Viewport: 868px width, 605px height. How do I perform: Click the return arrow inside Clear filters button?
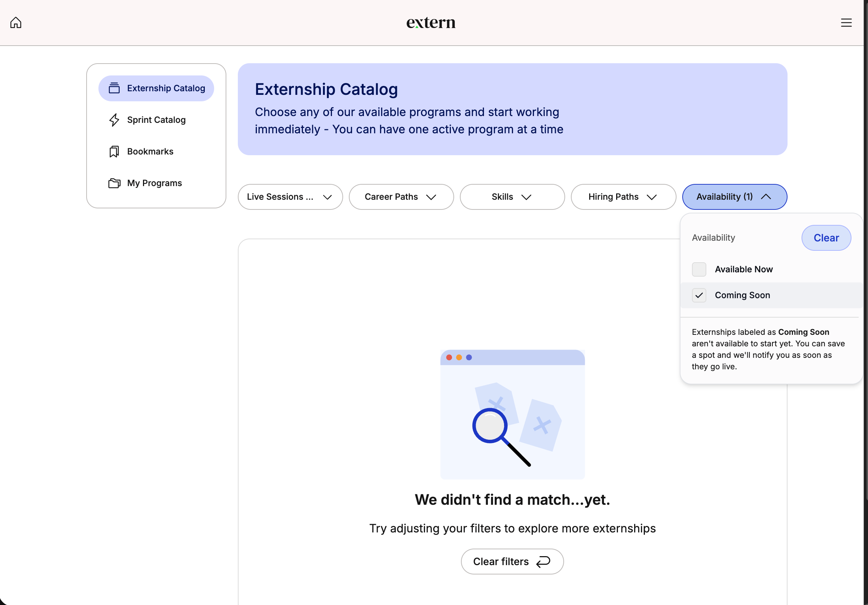(543, 562)
